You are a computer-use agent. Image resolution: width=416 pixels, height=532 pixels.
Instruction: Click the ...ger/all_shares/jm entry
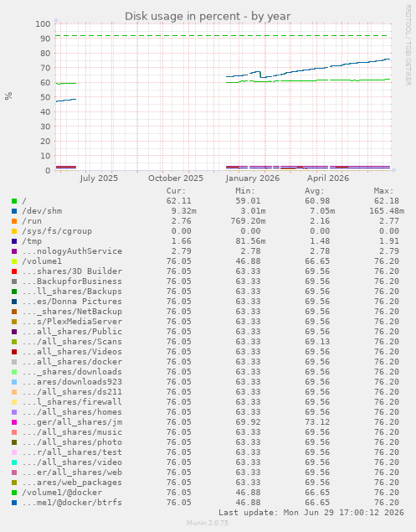[x=72, y=422]
